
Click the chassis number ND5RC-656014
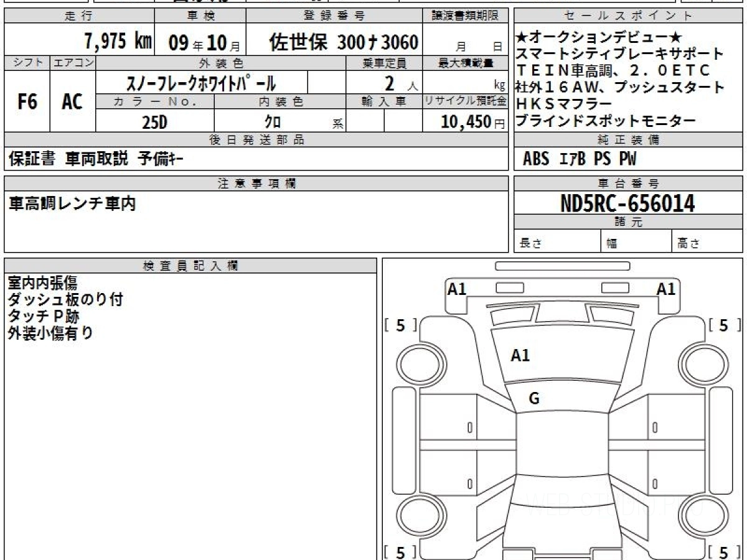coord(627,203)
